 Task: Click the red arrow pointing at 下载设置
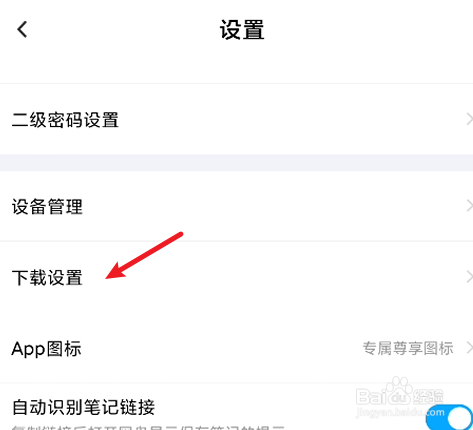[144, 255]
